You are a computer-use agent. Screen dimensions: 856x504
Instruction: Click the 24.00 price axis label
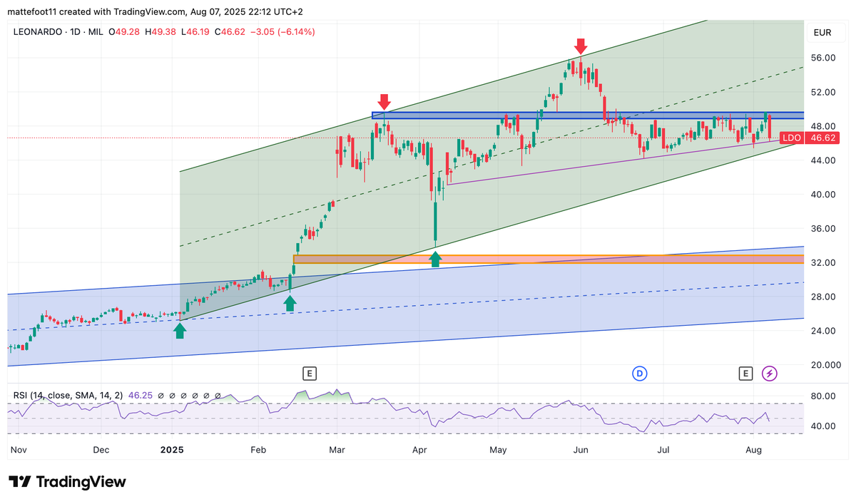[822, 331]
